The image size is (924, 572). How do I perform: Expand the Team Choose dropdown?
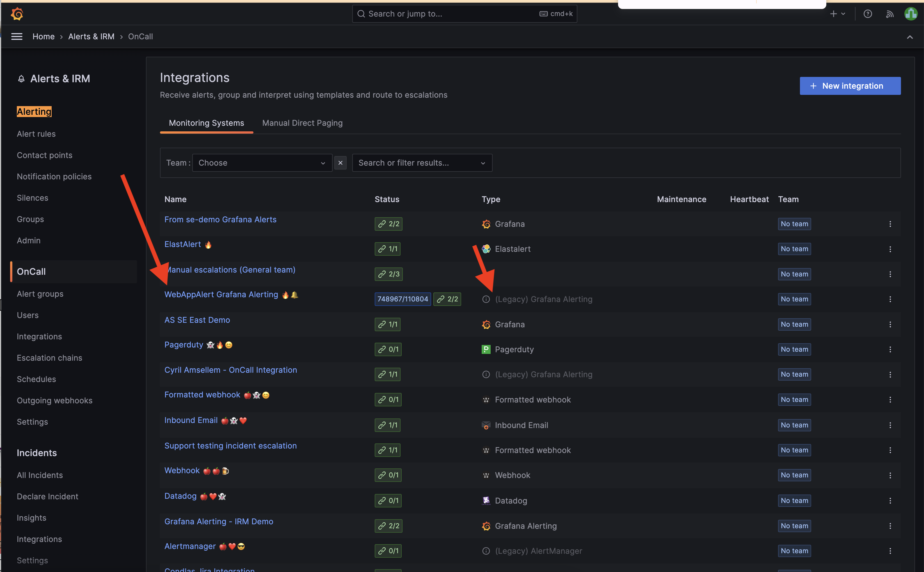coord(262,163)
